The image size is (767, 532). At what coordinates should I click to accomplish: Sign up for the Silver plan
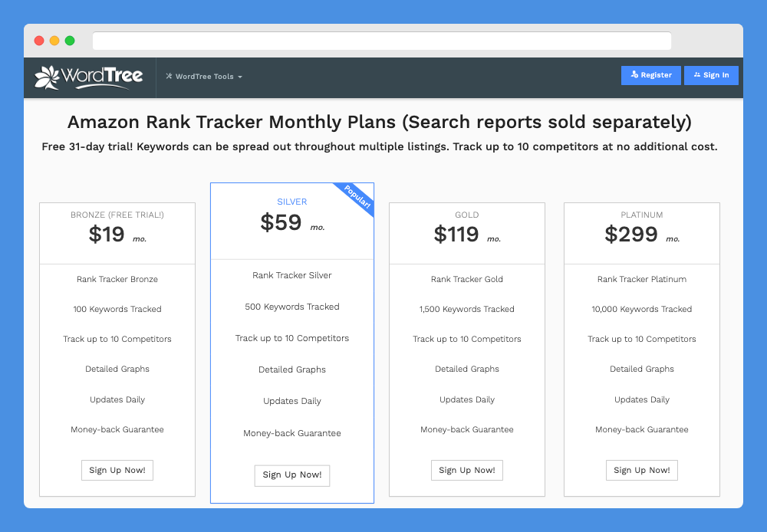pos(292,475)
